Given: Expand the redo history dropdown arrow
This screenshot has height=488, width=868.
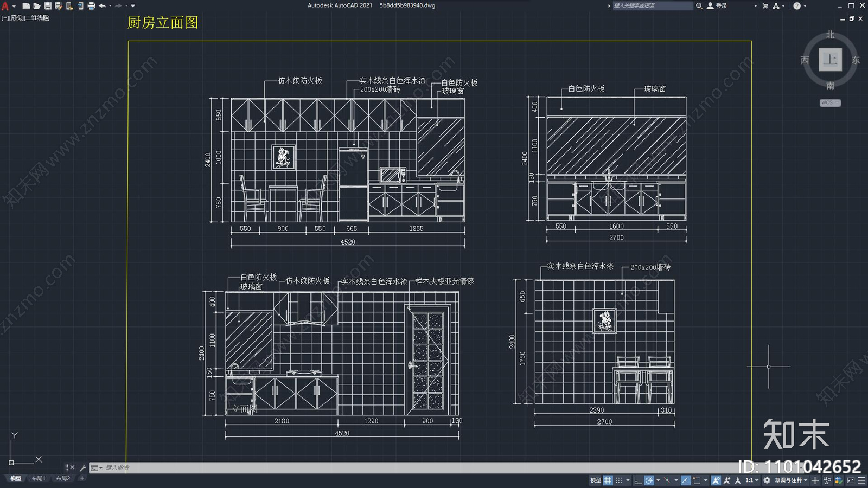Looking at the screenshot, I should (126, 6).
